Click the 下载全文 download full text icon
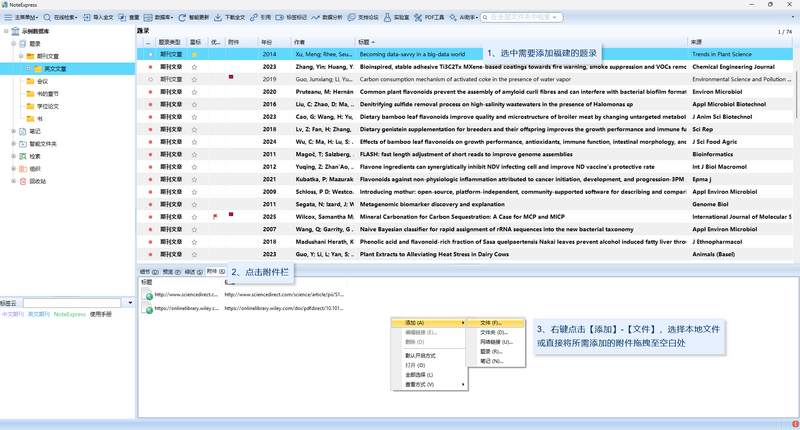 (x=218, y=17)
